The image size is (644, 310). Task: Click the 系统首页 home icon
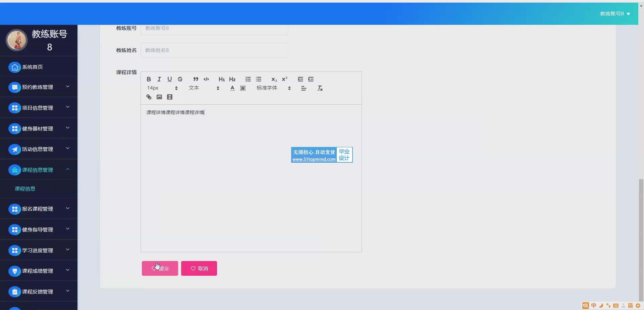(14, 67)
